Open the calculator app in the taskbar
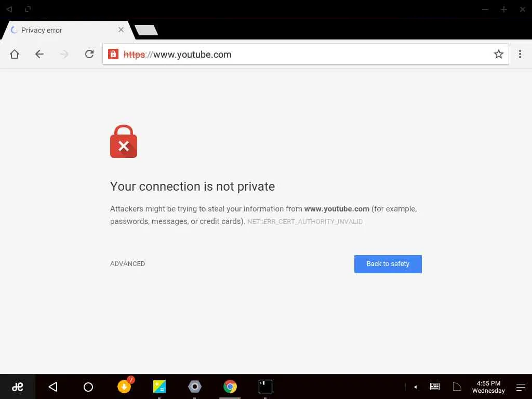 point(159,387)
